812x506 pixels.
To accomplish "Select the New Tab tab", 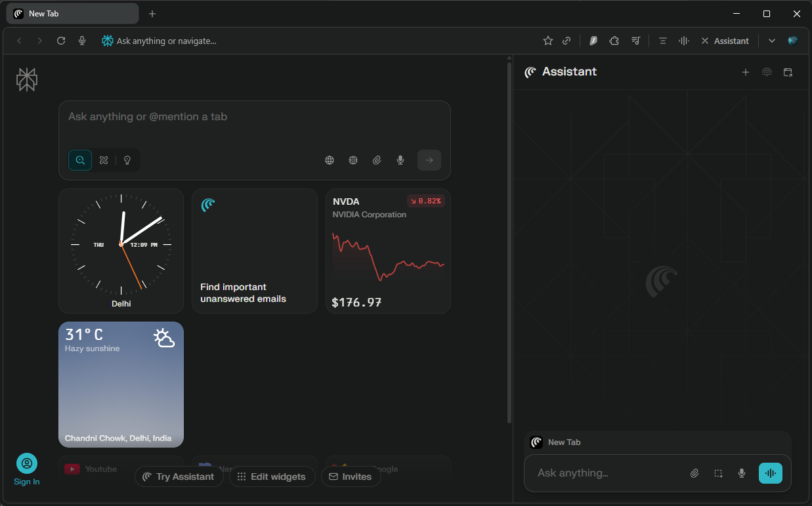I will click(x=72, y=13).
